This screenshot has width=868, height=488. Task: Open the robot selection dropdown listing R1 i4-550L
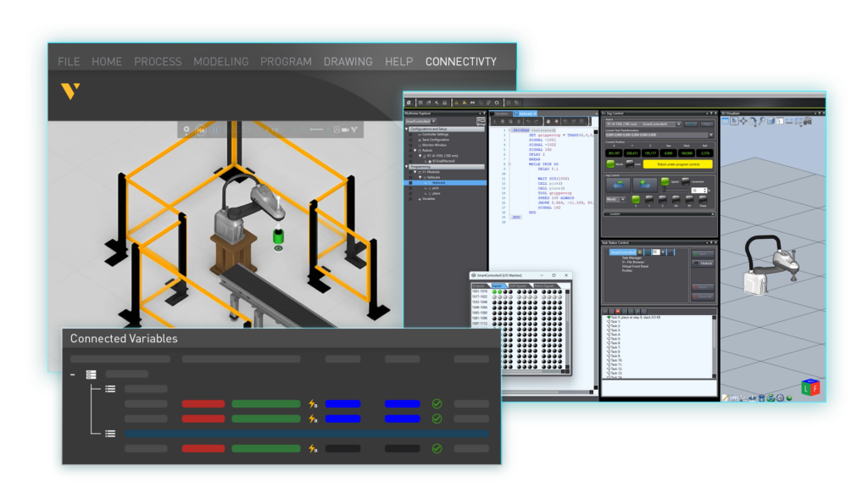[x=678, y=124]
